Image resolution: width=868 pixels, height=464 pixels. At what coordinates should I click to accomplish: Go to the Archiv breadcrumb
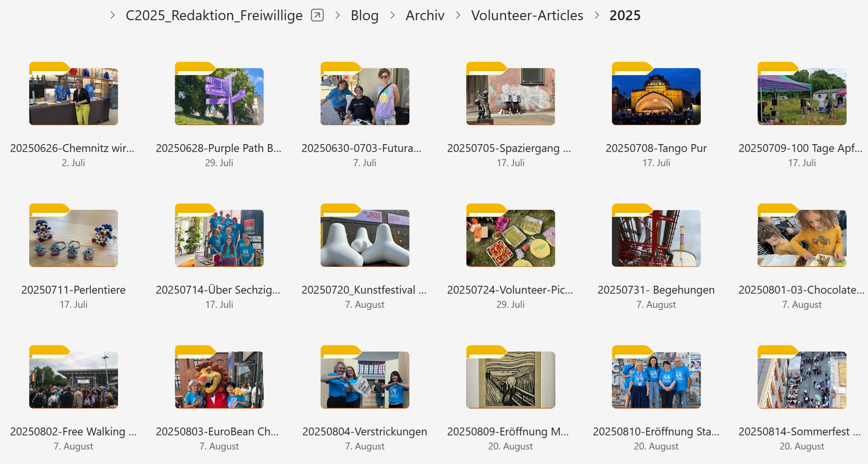425,15
